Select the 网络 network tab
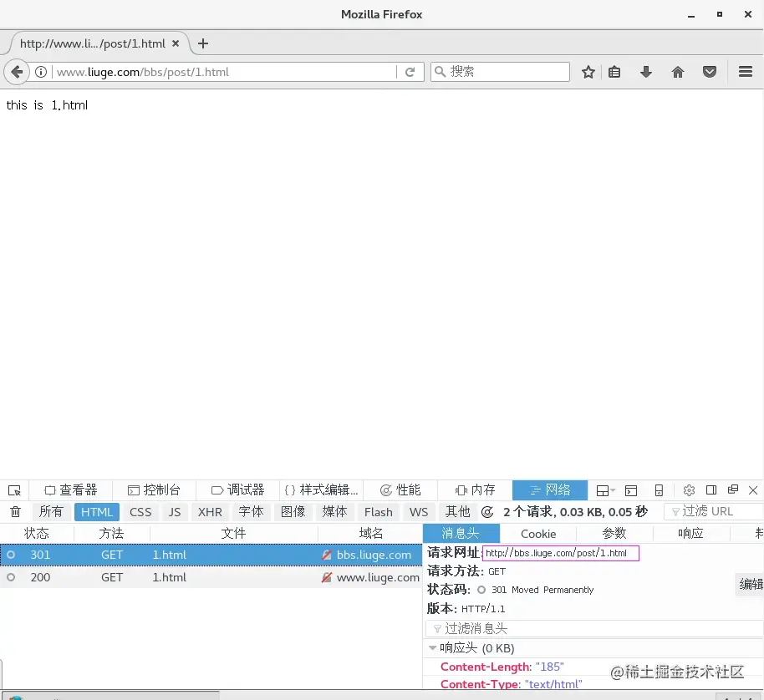This screenshot has width=764, height=700. (550, 490)
